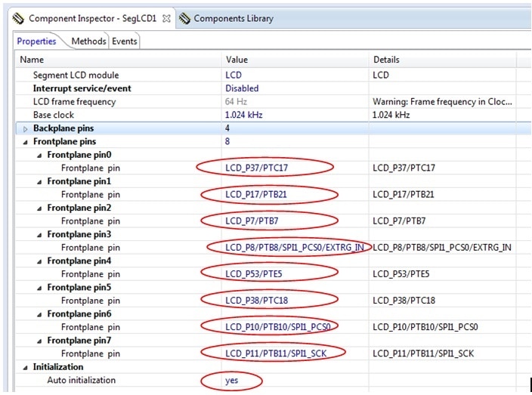Select the Properties tab
The height and width of the screenshot is (395, 532).
pos(36,42)
